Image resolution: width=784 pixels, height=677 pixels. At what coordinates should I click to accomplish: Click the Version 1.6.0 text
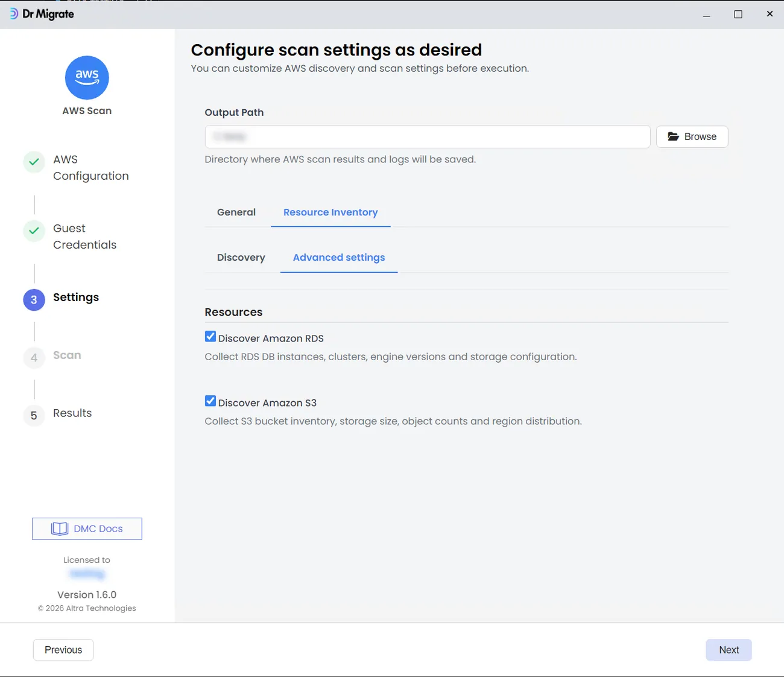(x=87, y=595)
